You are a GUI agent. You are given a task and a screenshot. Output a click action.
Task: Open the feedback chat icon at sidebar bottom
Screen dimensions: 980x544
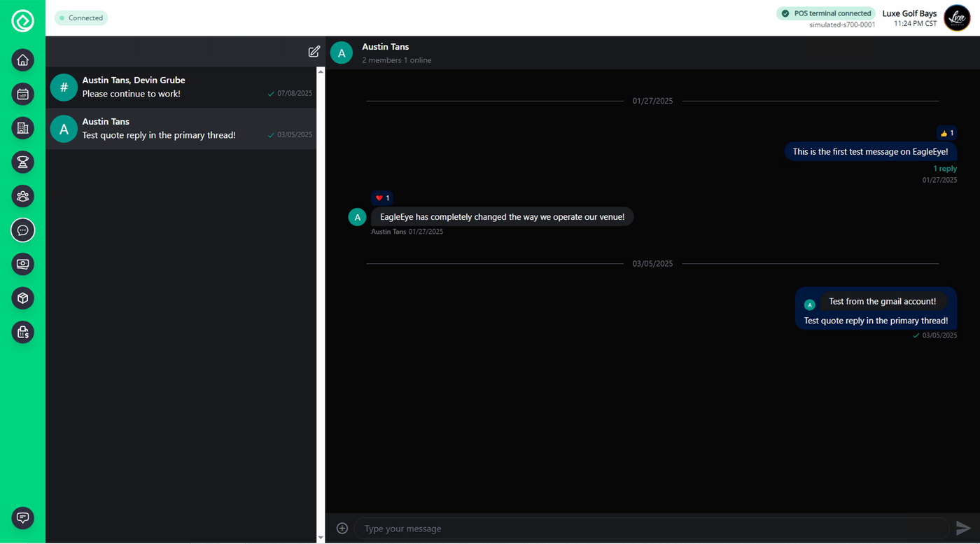pyautogui.click(x=22, y=518)
